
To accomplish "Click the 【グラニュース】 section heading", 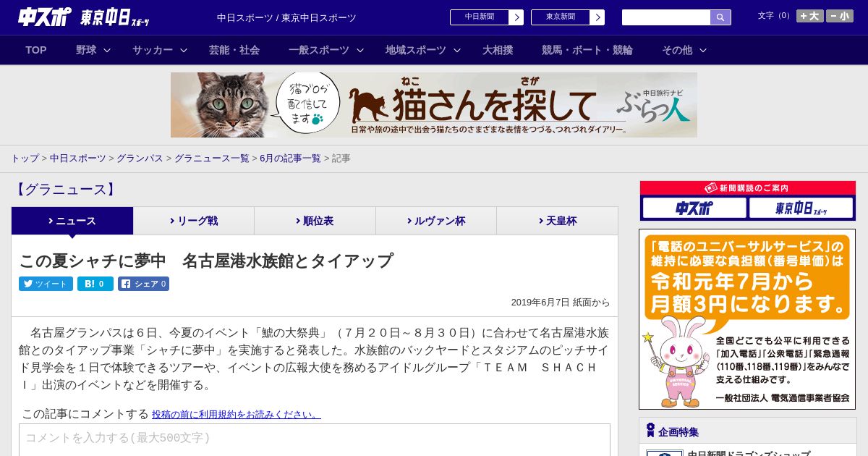I will click(x=65, y=190).
